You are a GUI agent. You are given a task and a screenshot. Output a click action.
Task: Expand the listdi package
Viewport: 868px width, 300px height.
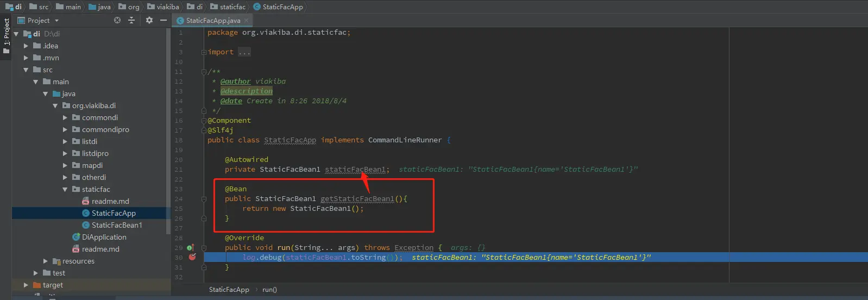click(65, 141)
